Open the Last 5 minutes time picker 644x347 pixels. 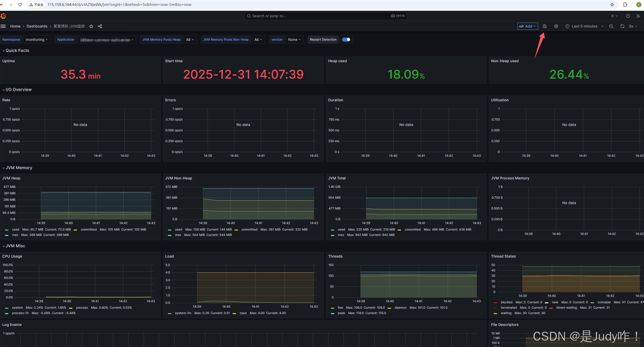coord(584,26)
